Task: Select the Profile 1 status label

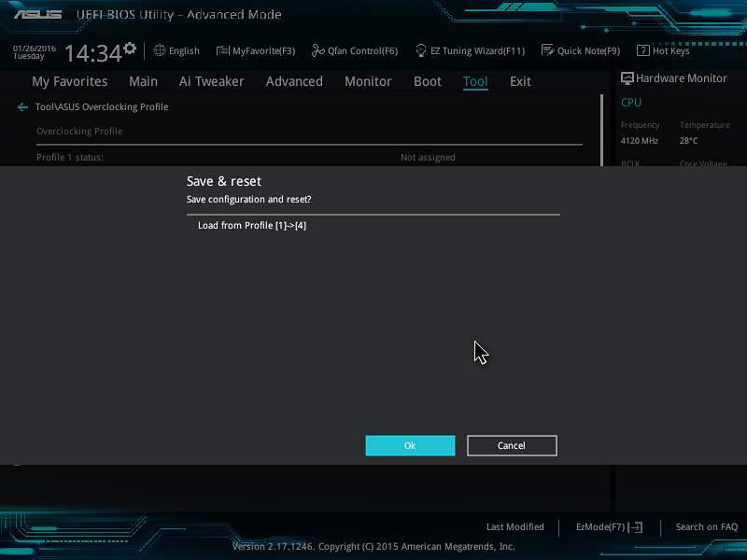Action: 70,158
